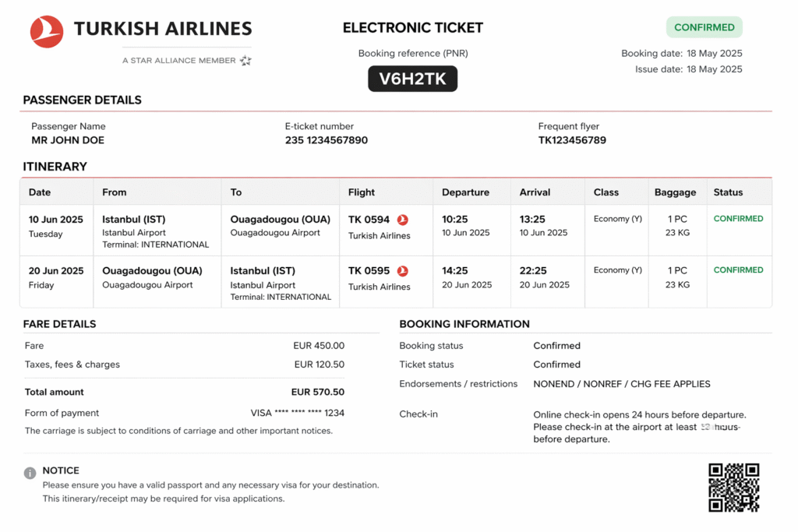Screen dimensions: 798x532
Task: Click the Turkish Airlines red logo icon
Action: click(x=47, y=32)
